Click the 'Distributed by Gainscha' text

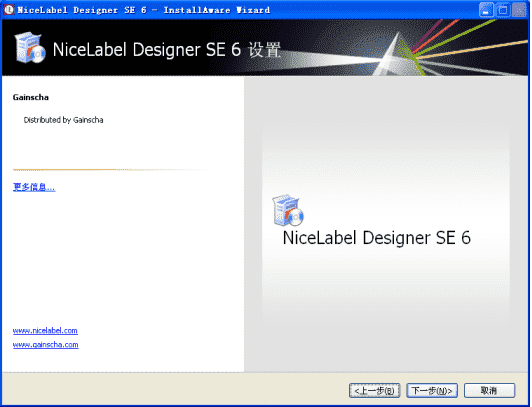coord(63,120)
